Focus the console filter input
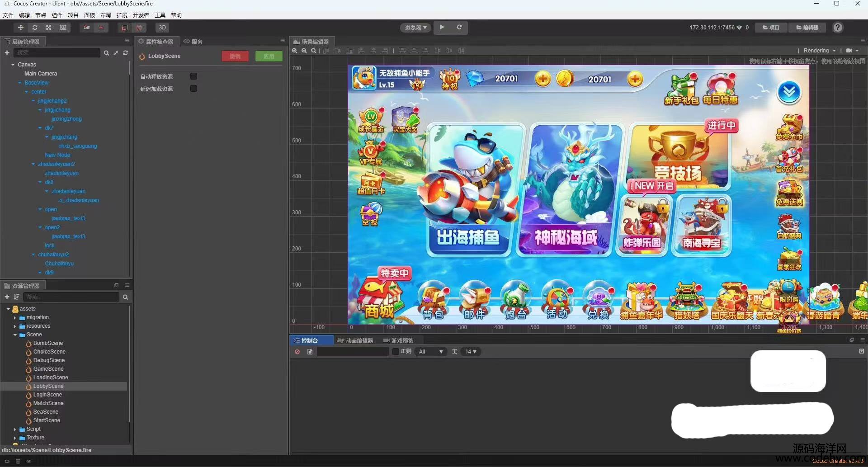 [353, 352]
